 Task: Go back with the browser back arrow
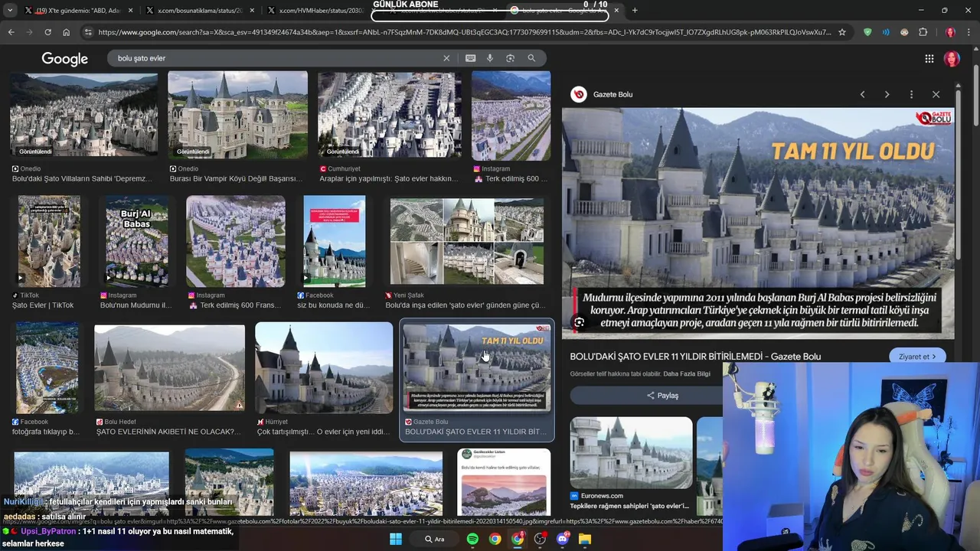[x=11, y=32]
